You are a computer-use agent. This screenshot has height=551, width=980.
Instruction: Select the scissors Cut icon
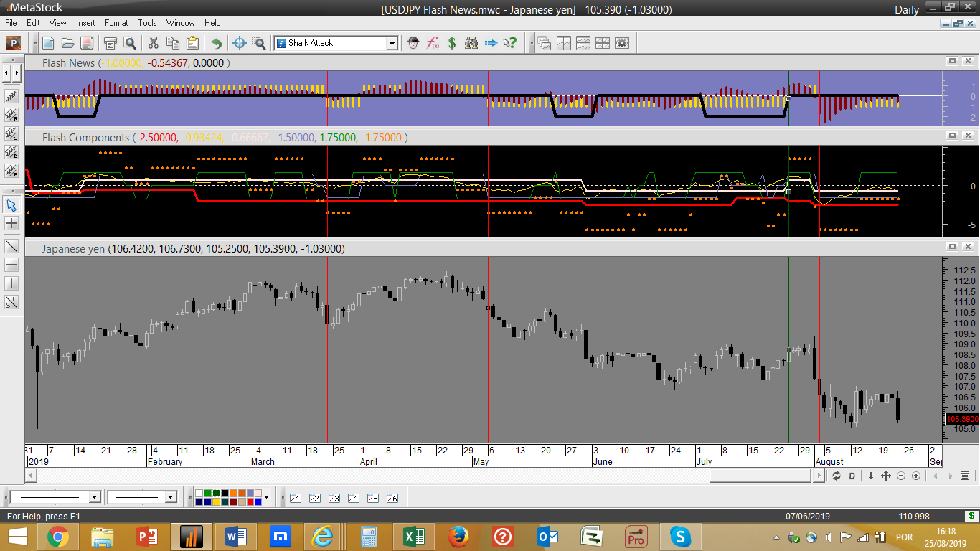[x=153, y=43]
